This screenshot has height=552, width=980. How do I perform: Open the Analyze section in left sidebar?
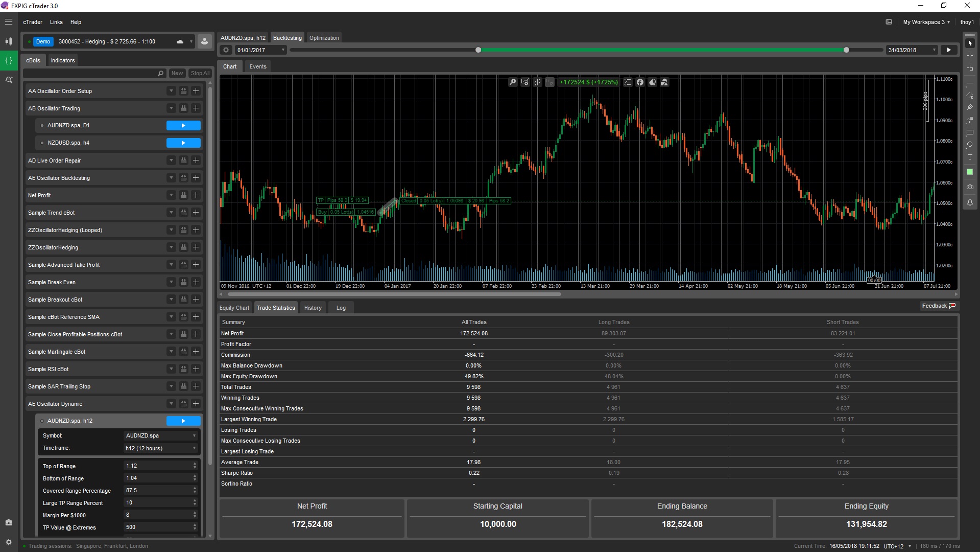coord(9,80)
